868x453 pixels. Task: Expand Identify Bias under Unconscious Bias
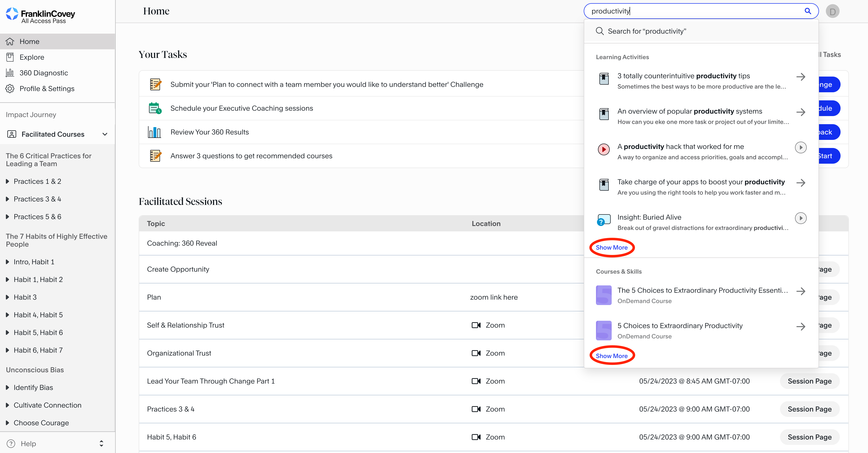(x=7, y=387)
